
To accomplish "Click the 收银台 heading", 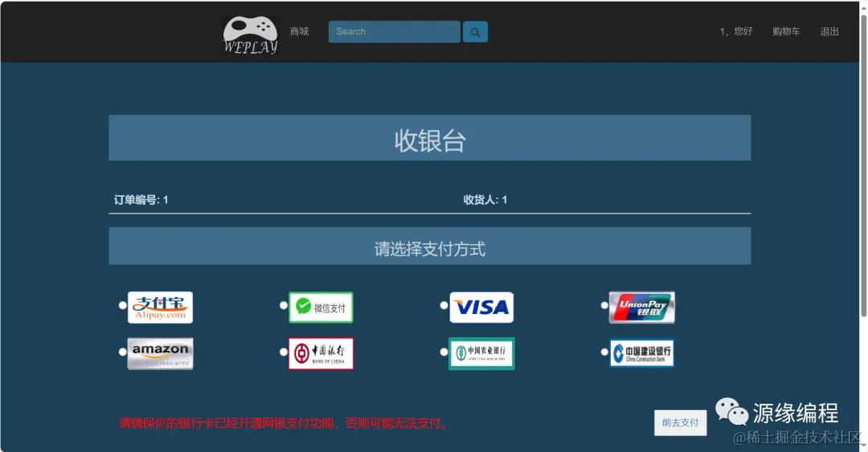I will [x=429, y=140].
